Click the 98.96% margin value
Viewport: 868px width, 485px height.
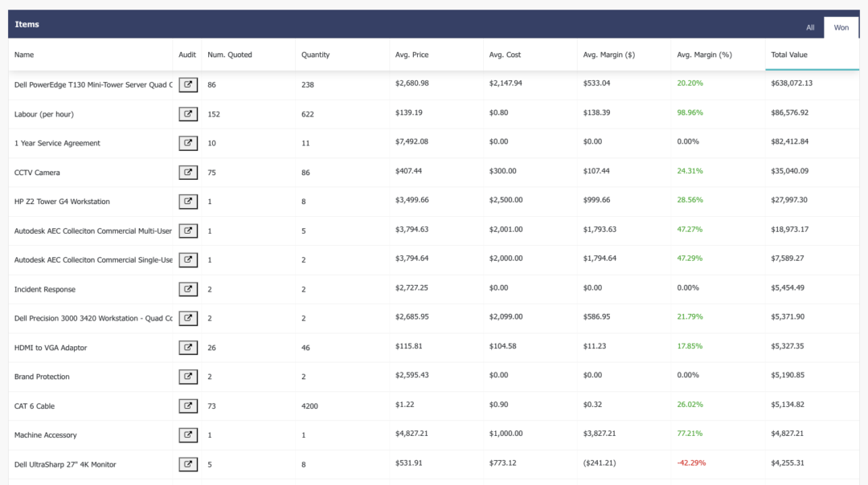pyautogui.click(x=690, y=112)
